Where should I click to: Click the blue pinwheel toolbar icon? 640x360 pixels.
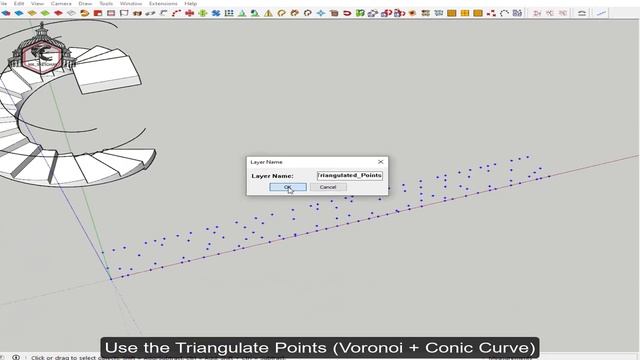(216, 13)
